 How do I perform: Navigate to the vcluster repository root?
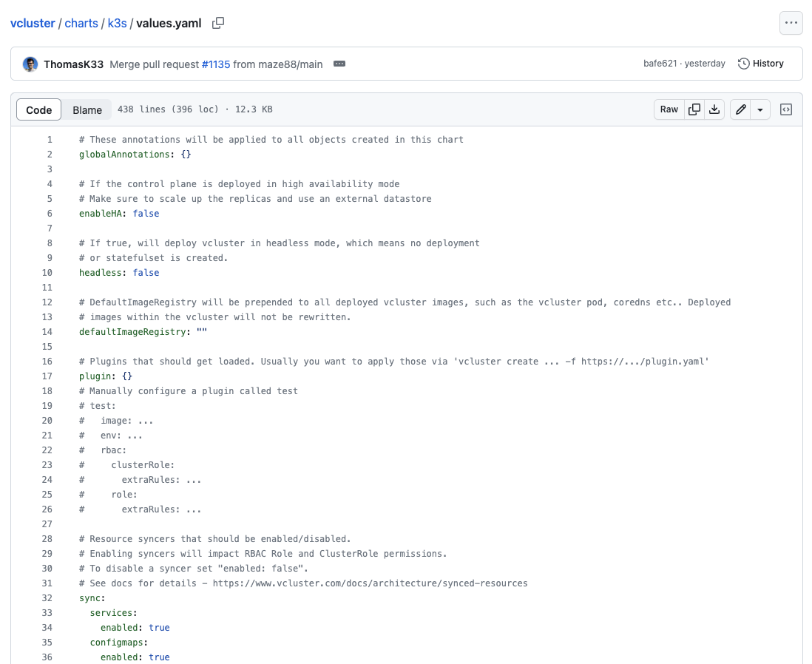point(33,23)
